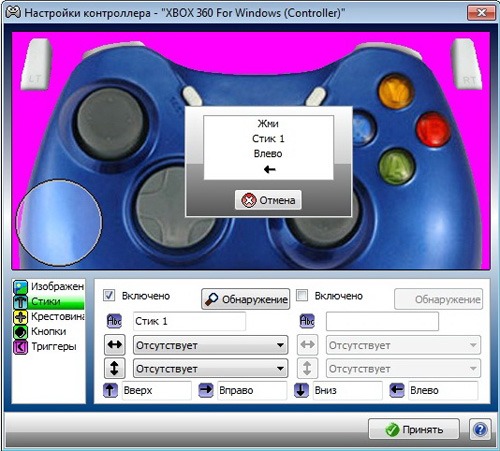Edit the Стик 1 name field

[x=189, y=321]
